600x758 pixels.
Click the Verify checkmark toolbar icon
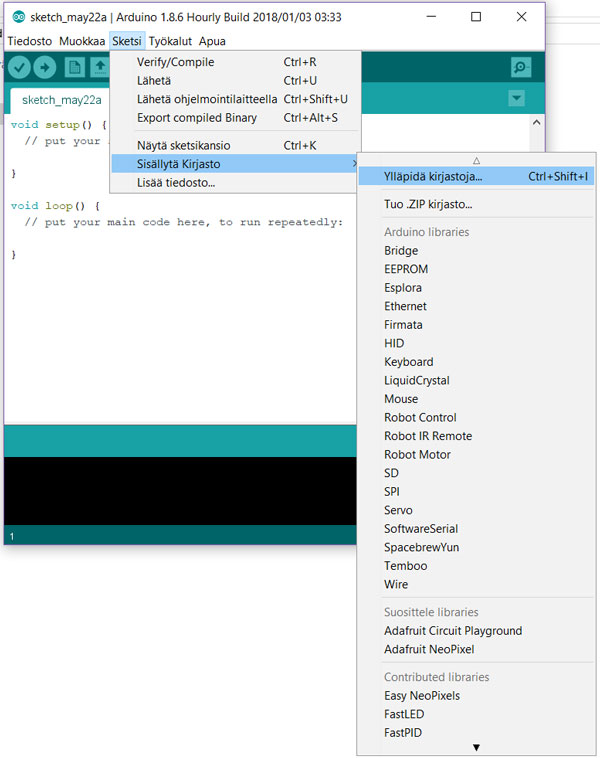point(19,67)
